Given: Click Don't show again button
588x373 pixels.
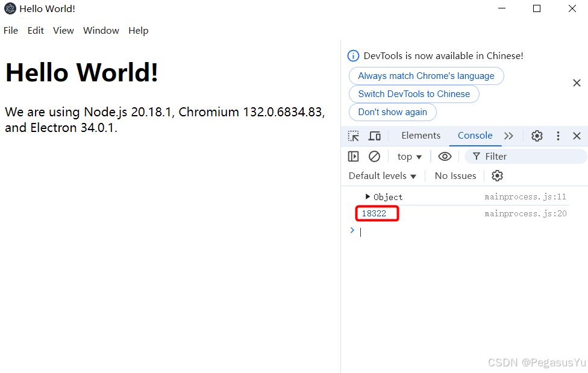Looking at the screenshot, I should [393, 112].
